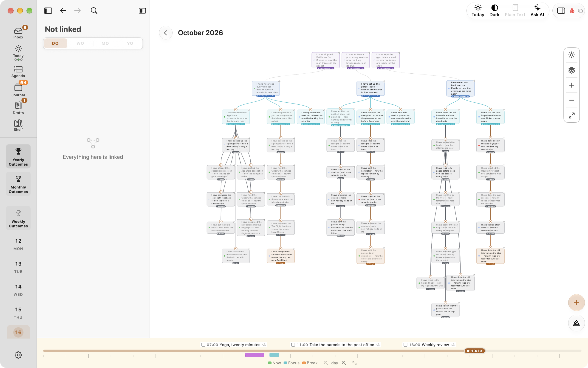Check the Yoga, twenty minutes task
Viewport: 588px width, 368px height.
[x=203, y=345]
